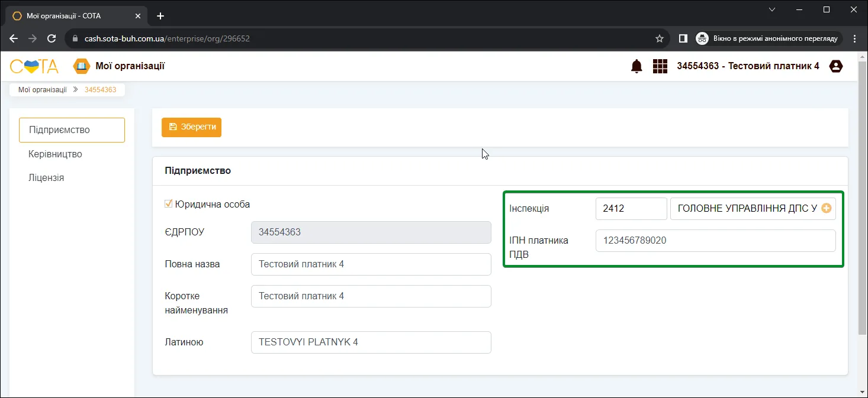Click Мої організації breadcrumb link
Screen dimensions: 868x398
click(42, 90)
